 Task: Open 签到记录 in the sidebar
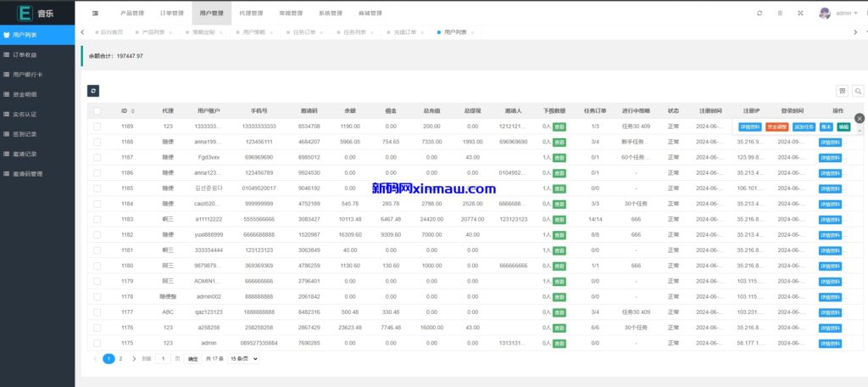pyautogui.click(x=37, y=134)
